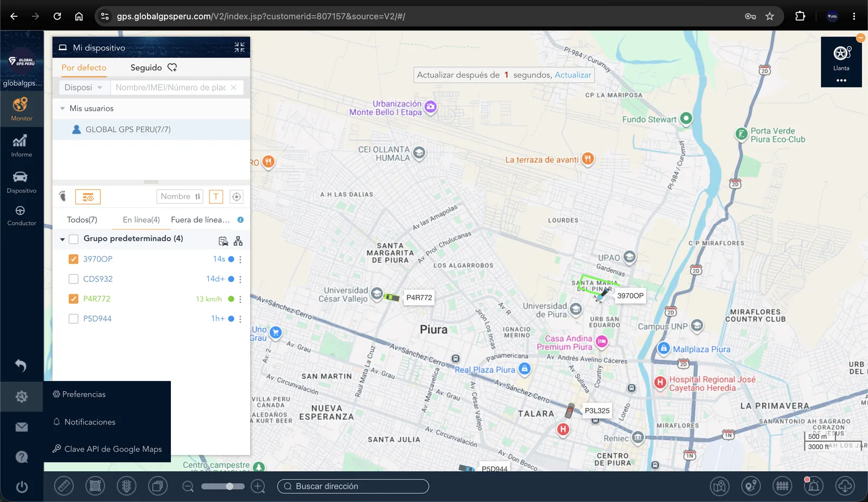Select device CDS932 in the list

pos(98,279)
